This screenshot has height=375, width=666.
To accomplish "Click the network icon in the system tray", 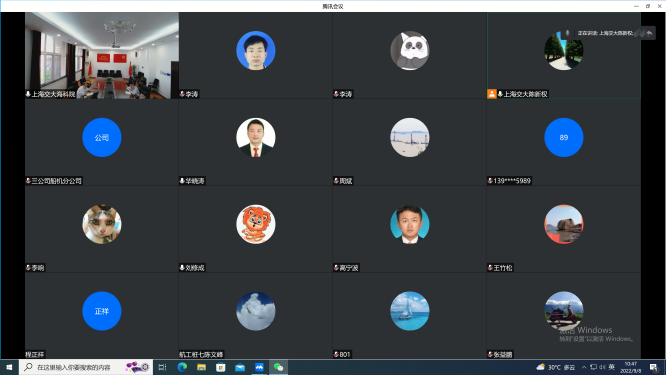I will click(x=593, y=367).
